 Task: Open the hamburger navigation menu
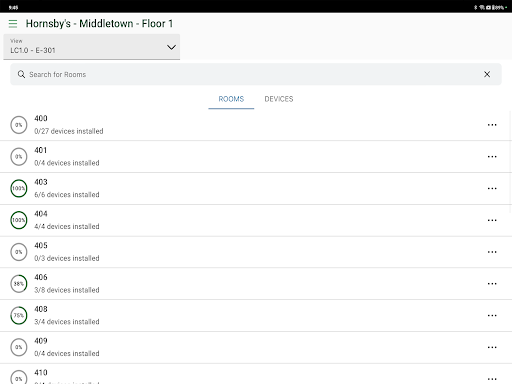(x=13, y=24)
